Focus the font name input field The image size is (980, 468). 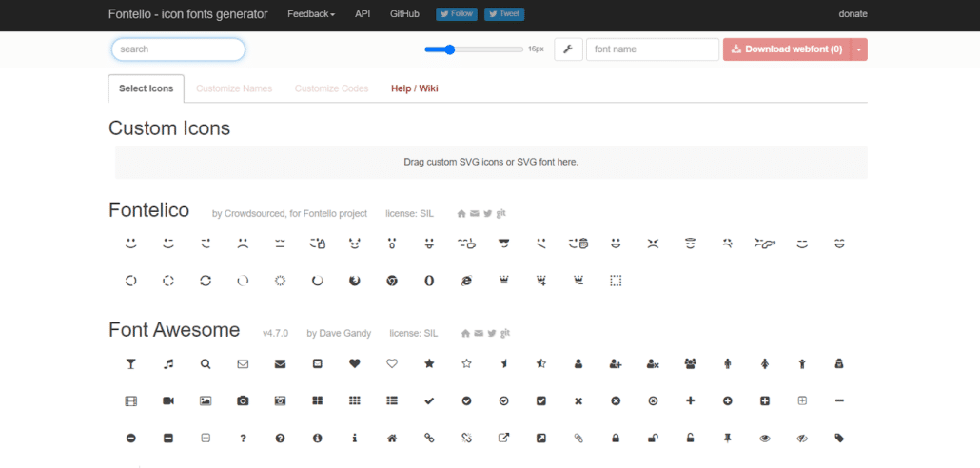coord(653,49)
